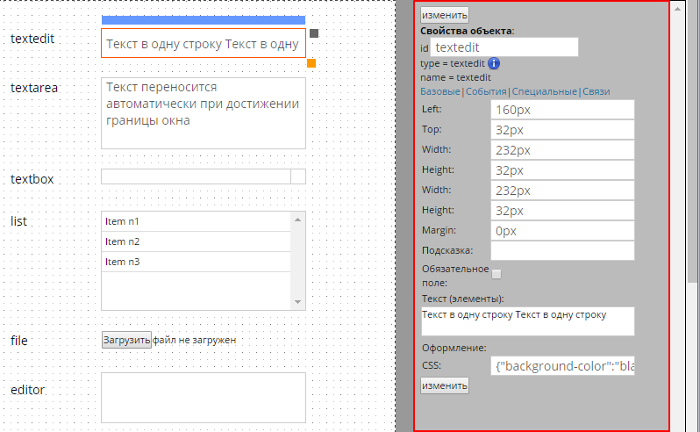Click the blue bar above textedit
This screenshot has height=432, width=700.
203,19
